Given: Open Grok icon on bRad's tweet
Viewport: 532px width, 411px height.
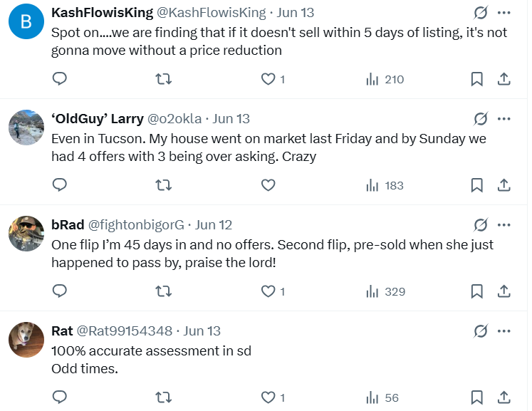Looking at the screenshot, I should pos(481,224).
